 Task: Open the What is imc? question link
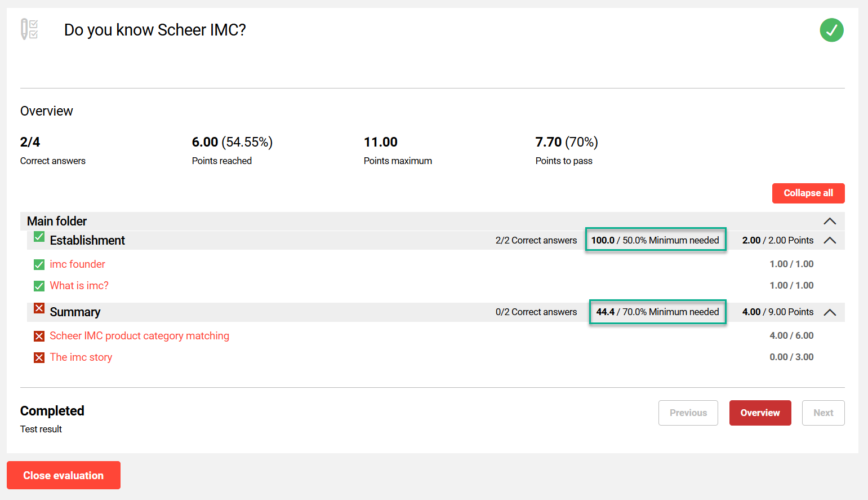coord(79,285)
